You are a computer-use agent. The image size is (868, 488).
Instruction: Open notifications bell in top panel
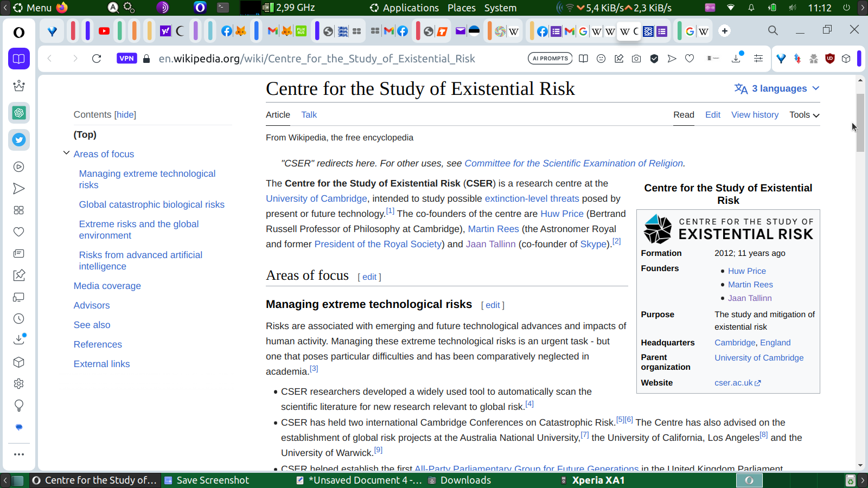point(751,8)
